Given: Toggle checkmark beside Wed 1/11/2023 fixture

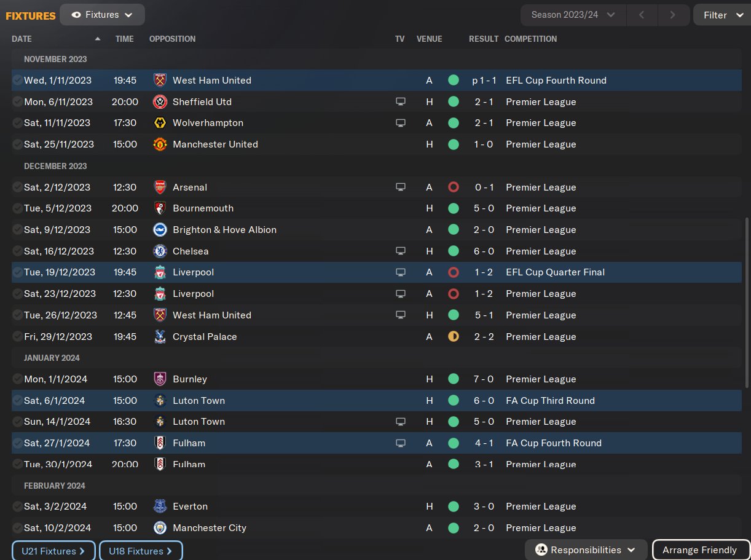Looking at the screenshot, I should point(17,81).
